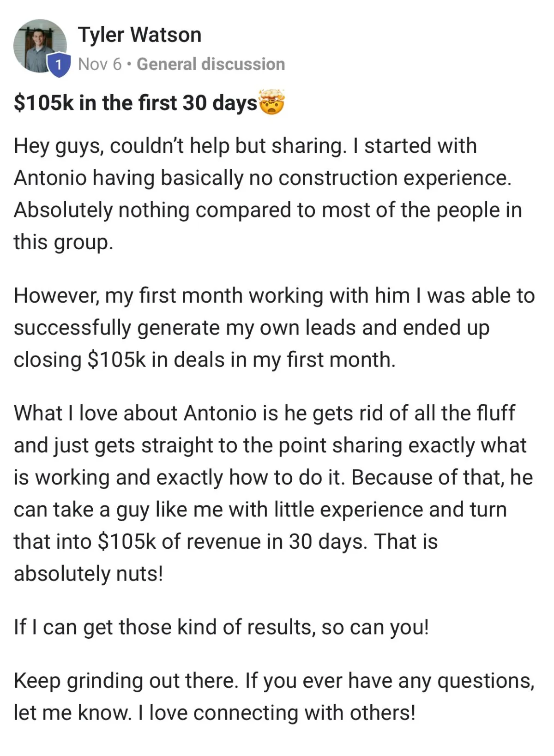Click the line 'Antonio having basically no construction experience'
The height and width of the screenshot is (756, 554).
(263, 178)
